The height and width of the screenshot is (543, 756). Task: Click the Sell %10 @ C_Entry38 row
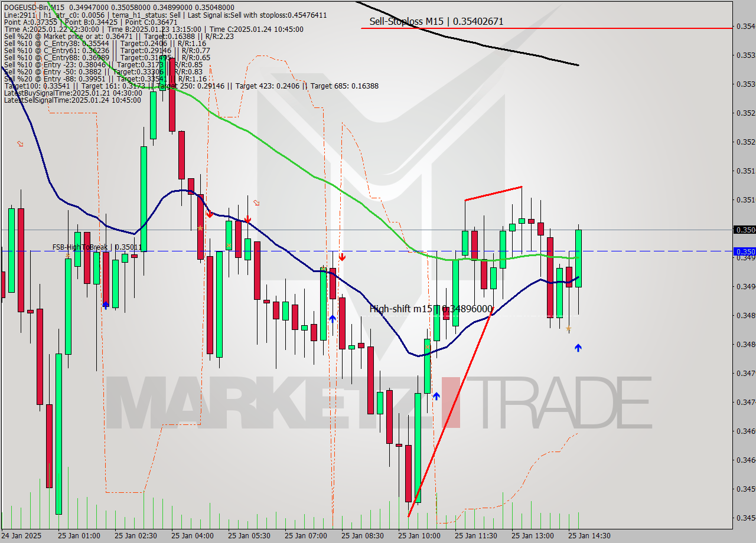tap(105, 43)
